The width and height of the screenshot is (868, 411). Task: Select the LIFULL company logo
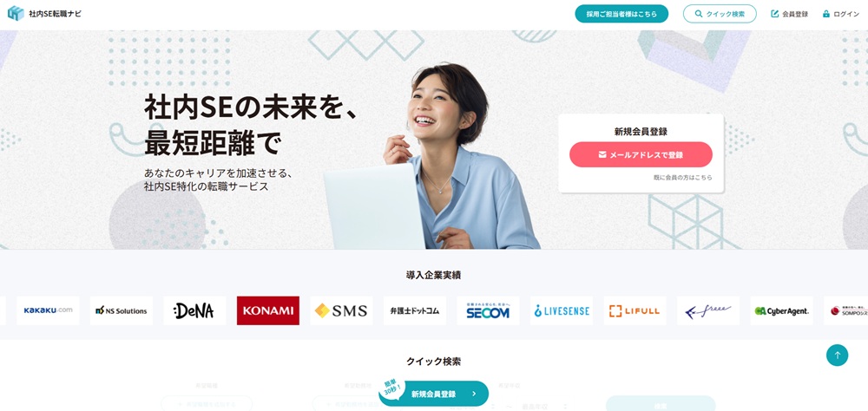click(635, 311)
